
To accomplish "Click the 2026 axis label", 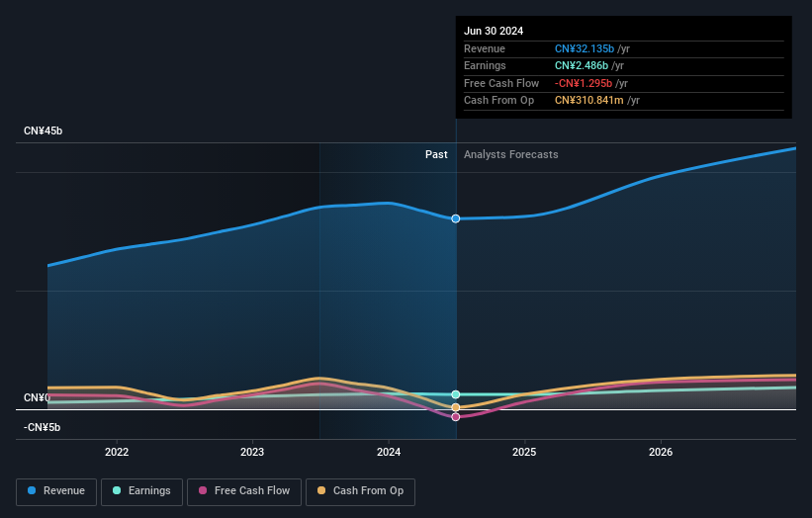I will (661, 453).
